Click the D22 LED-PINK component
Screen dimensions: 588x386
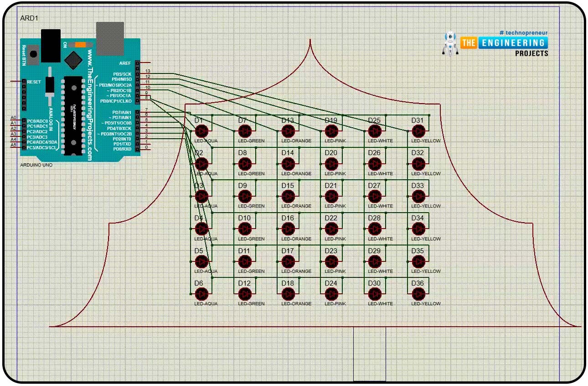331,229
